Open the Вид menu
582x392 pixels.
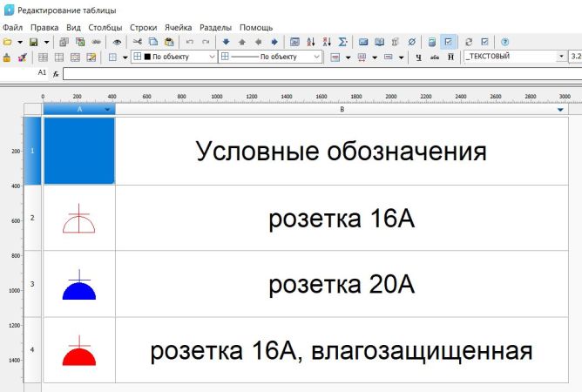click(x=73, y=28)
